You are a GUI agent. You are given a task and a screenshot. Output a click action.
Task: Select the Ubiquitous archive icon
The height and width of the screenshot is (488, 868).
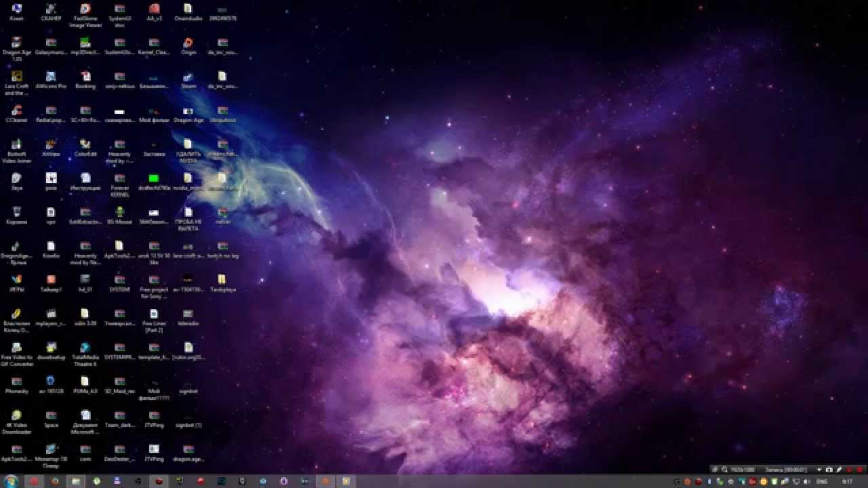(222, 113)
